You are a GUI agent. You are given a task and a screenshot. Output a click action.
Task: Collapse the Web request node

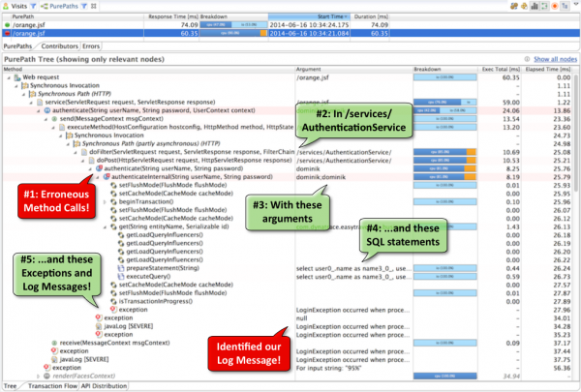[x=9, y=77]
